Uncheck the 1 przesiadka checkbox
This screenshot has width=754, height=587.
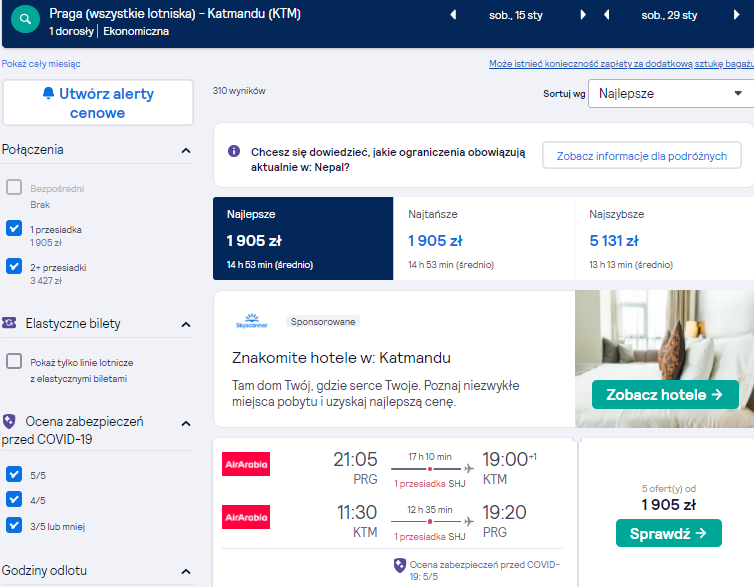coord(14,228)
